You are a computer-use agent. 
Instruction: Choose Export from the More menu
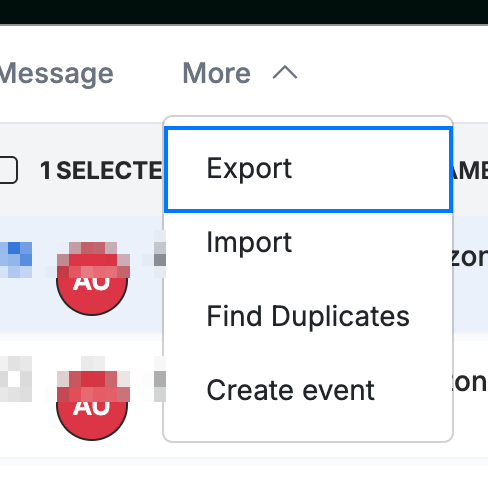308,170
